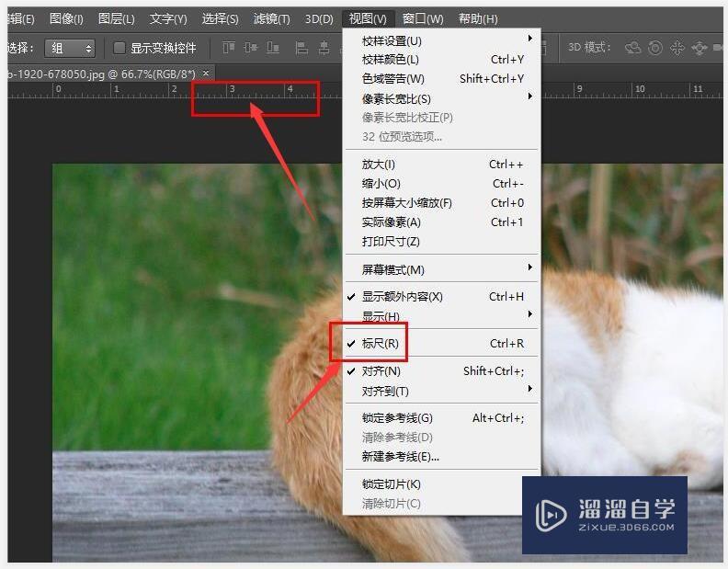
Task: Select the jpg document tab at 66.7%
Action: (106, 74)
